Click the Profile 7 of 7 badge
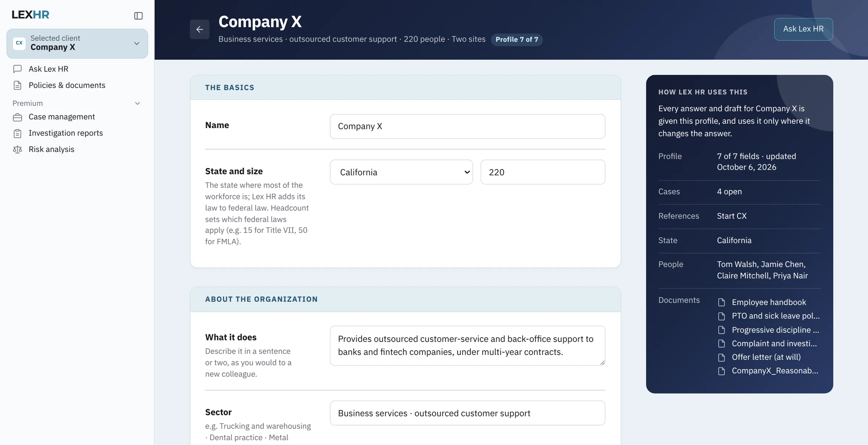 pos(517,39)
